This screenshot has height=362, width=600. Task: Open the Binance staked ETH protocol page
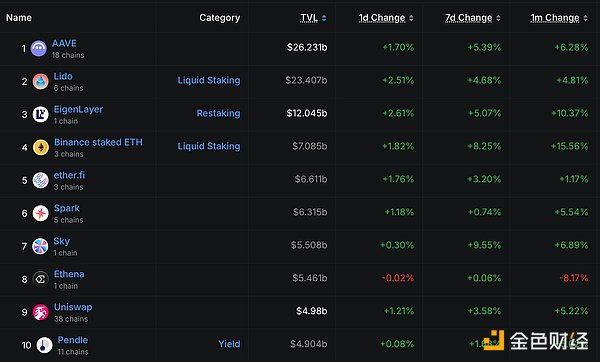click(x=98, y=142)
